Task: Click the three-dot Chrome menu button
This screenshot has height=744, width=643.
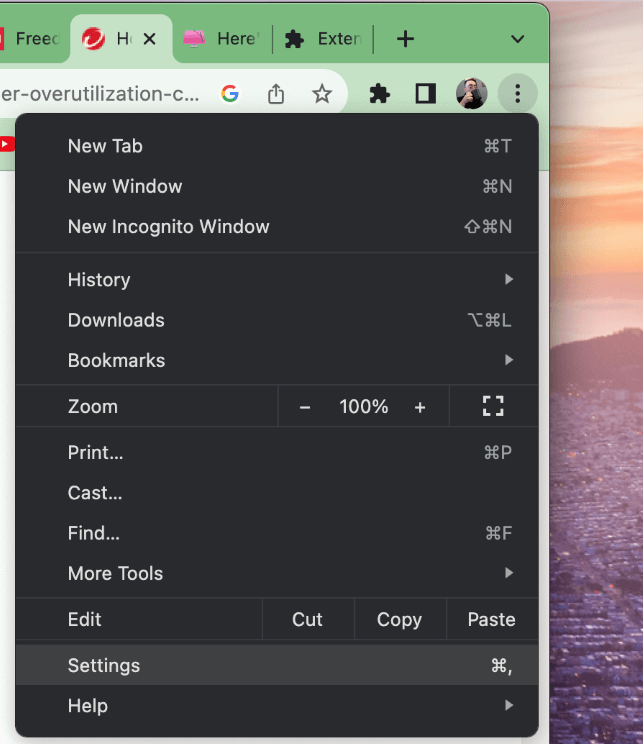Action: coord(517,94)
